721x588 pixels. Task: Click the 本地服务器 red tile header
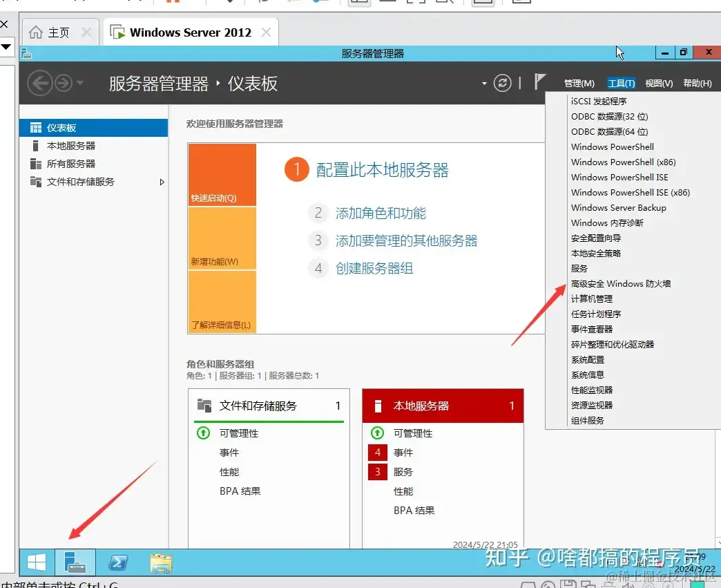click(x=443, y=406)
